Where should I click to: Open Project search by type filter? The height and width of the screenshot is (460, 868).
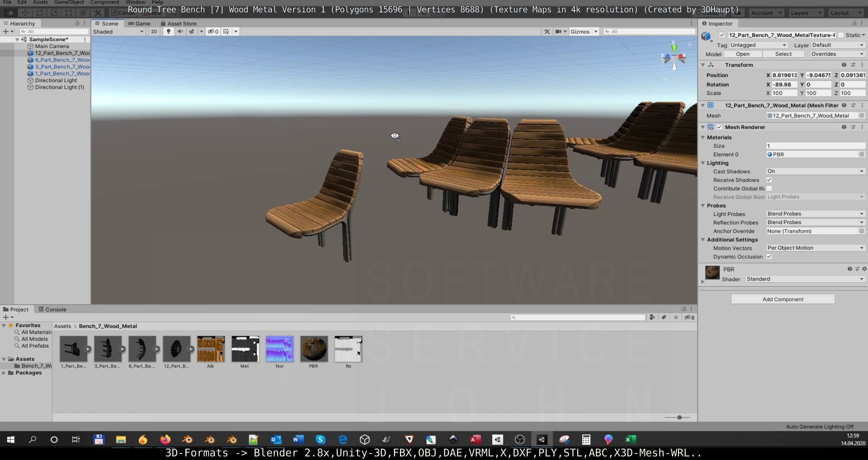pos(652,317)
